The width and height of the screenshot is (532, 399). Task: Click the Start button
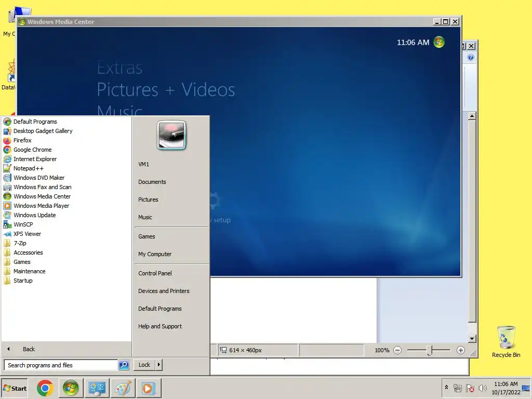[15, 389]
